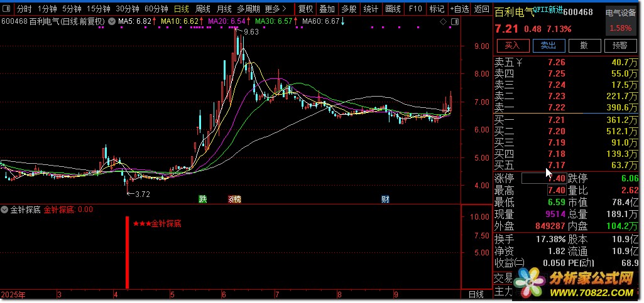This screenshot has height=303, width=644.
Task: Switch to the 月线 monthly chart
Action: coord(224,9)
